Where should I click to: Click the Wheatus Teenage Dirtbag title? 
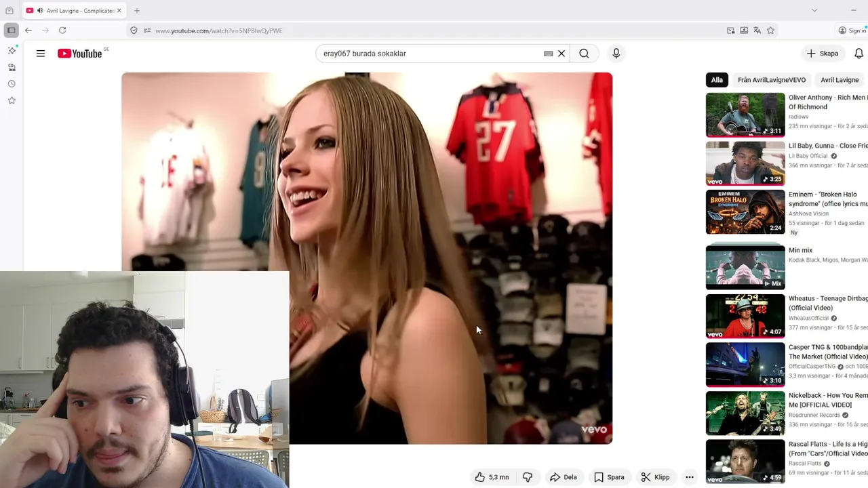tap(828, 303)
